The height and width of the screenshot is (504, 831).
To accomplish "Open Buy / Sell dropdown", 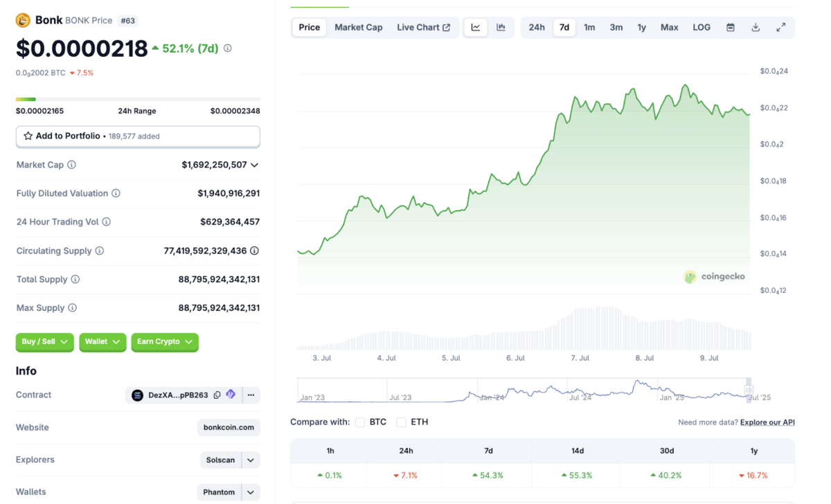I will pos(44,342).
